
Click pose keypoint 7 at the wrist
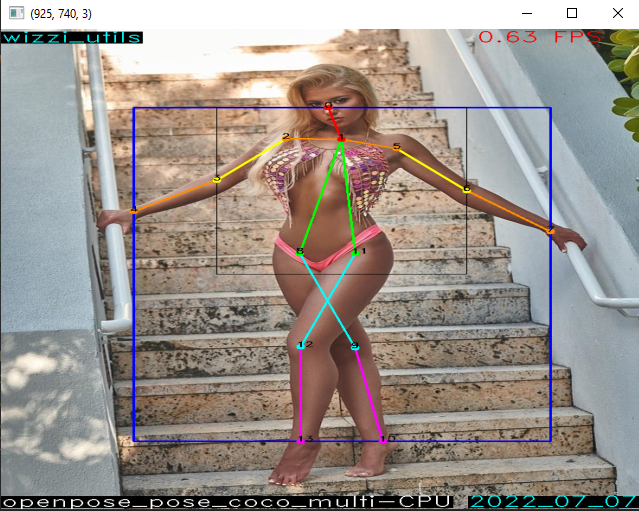pos(550,231)
